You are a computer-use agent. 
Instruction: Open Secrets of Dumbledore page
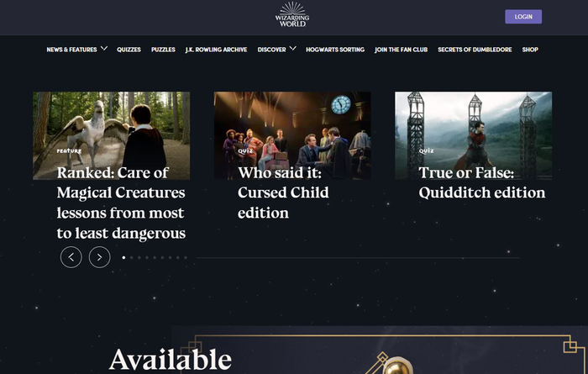click(475, 50)
